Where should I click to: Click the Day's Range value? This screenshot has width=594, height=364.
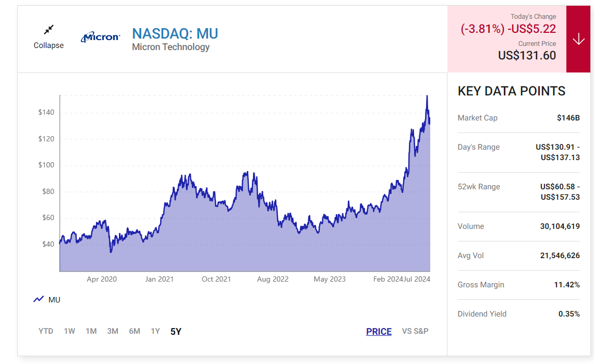[557, 152]
